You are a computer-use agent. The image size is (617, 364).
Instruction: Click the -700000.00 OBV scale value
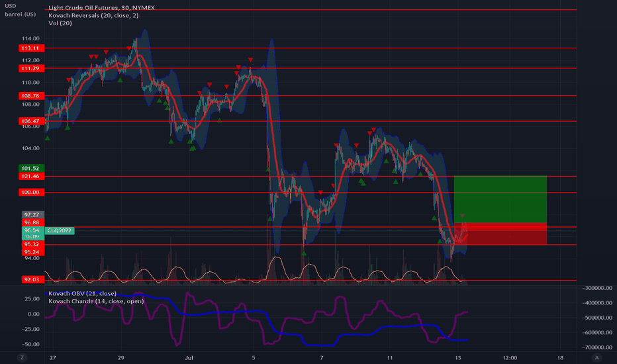click(x=597, y=347)
